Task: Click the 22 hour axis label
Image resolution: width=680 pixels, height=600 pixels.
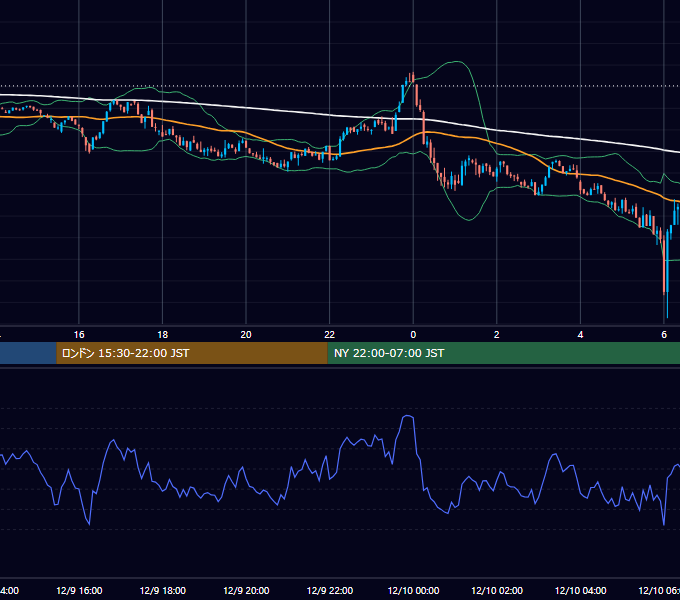Action: coord(330,335)
